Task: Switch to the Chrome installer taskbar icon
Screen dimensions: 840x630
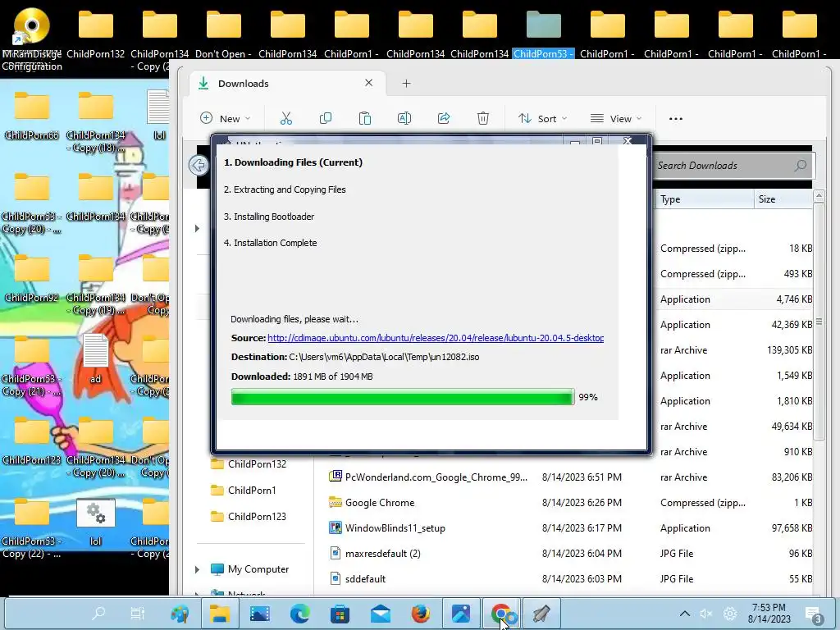Action: tap(502, 613)
